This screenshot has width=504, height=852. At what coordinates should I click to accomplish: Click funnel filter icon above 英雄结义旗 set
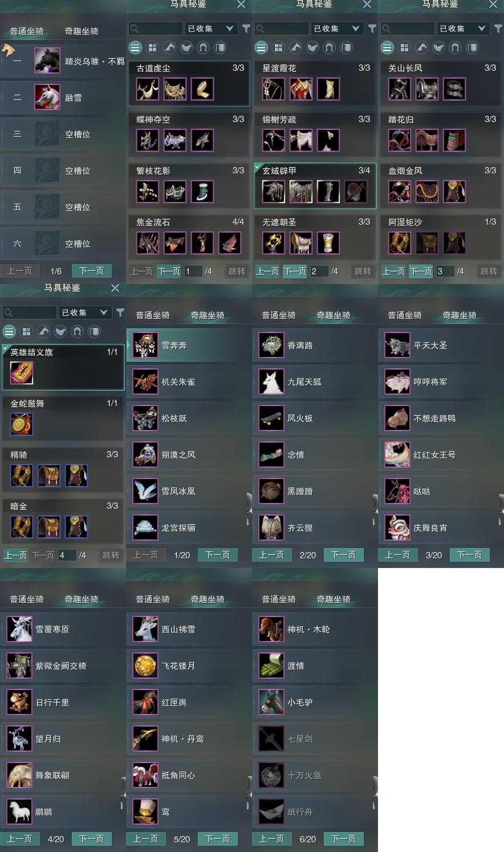120,312
